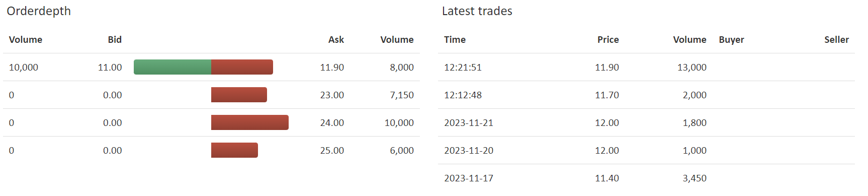This screenshot has height=196, width=868.
Task: Click the Latest trades heading
Action: (x=477, y=11)
